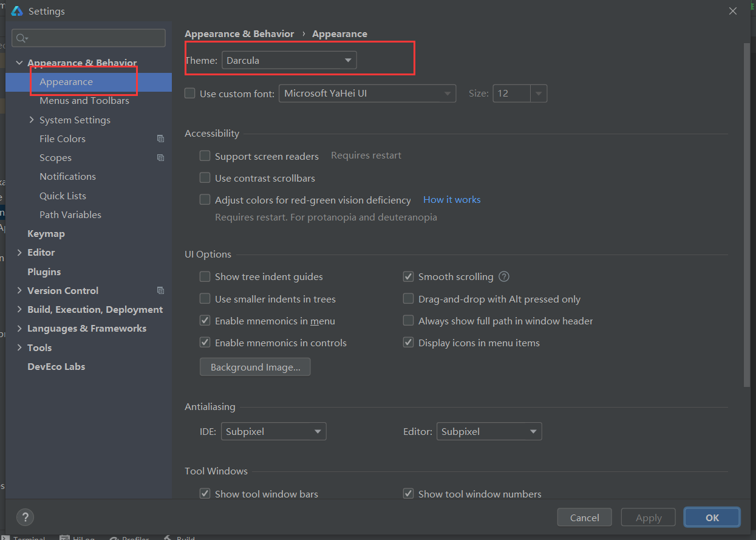This screenshot has height=540, width=756.
Task: Uncheck Enable mnemonics in controls
Action: (x=205, y=343)
